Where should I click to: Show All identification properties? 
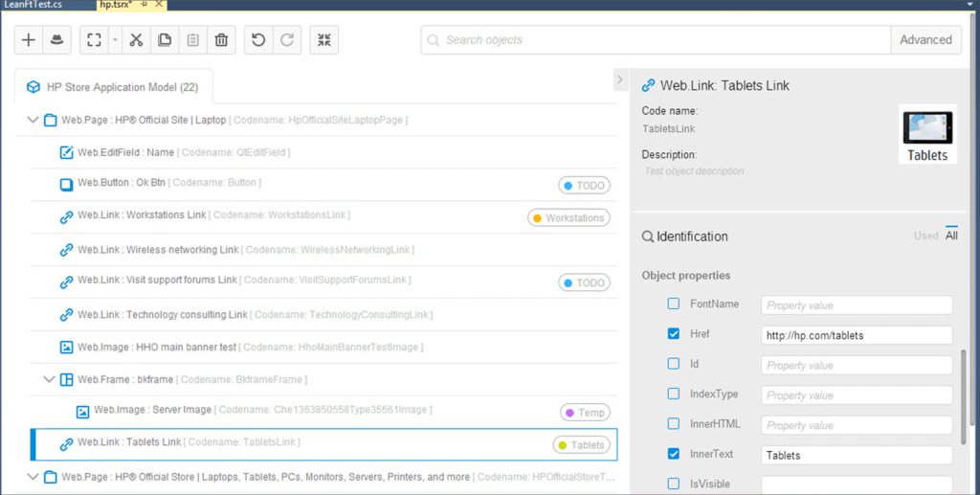point(951,235)
